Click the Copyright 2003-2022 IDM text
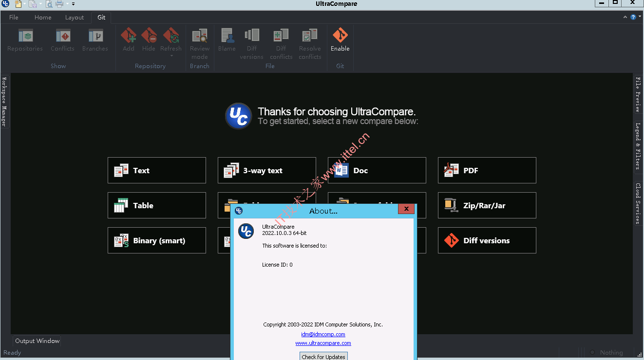Screen dimensions: 644x360 click(x=323, y=324)
